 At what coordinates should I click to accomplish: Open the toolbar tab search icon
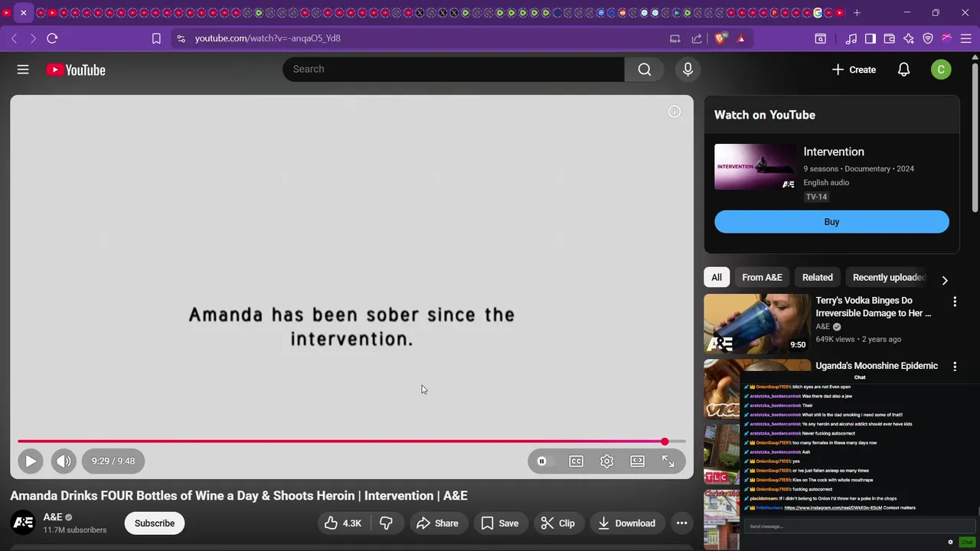(820, 38)
